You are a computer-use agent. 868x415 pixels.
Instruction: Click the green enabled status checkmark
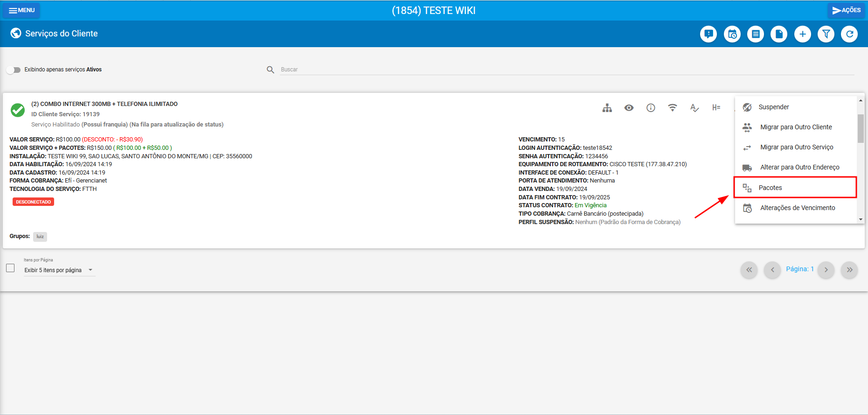coord(18,110)
